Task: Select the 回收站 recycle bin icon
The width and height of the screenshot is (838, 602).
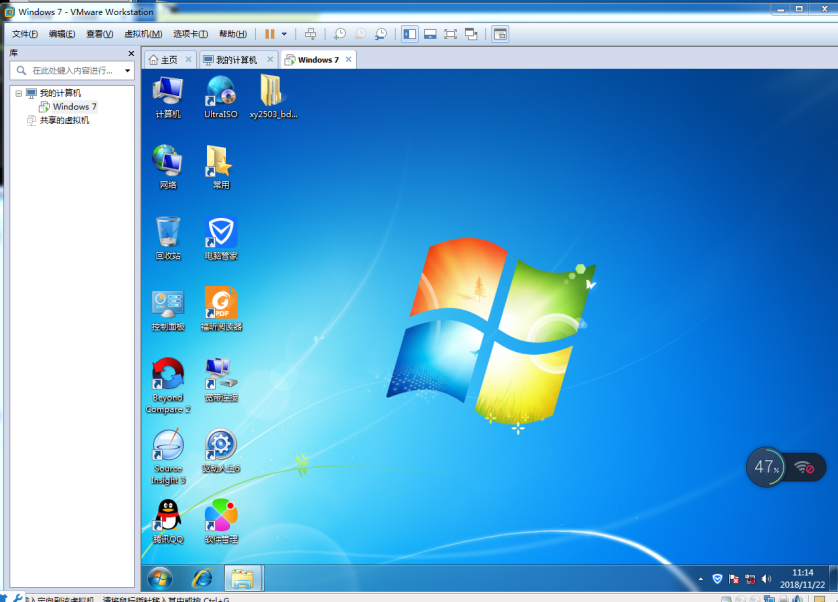Action: tap(168, 238)
